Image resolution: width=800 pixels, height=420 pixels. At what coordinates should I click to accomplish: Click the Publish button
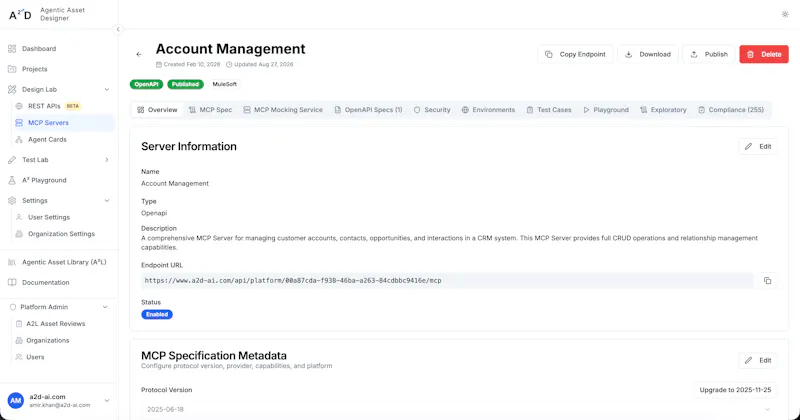click(709, 54)
